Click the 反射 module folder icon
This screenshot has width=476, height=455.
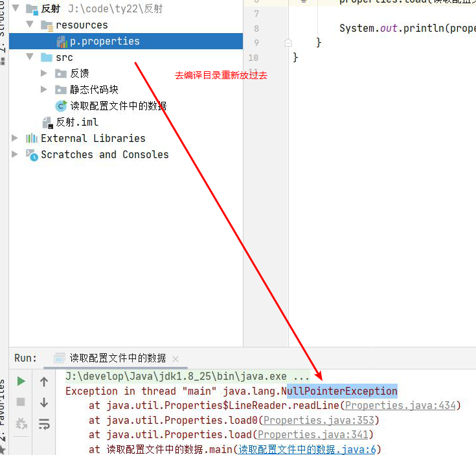point(32,9)
